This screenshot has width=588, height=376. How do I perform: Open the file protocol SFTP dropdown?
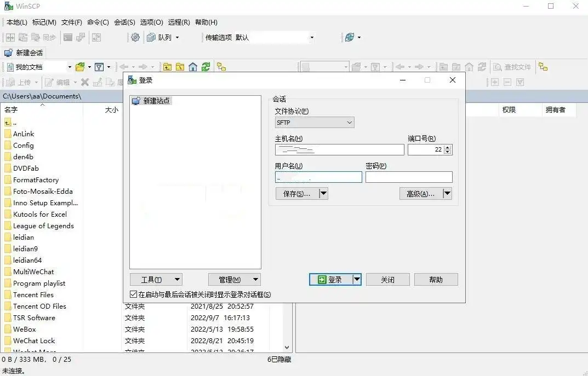[x=314, y=123]
